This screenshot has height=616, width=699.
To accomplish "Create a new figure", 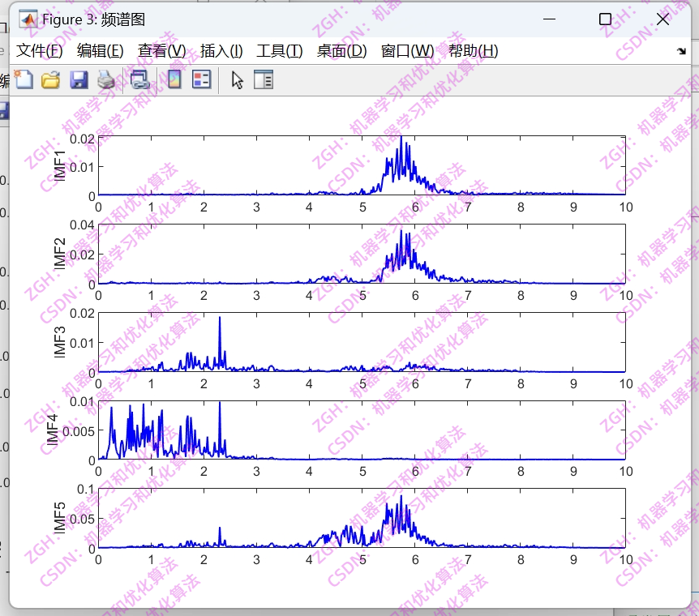I will 23,79.
